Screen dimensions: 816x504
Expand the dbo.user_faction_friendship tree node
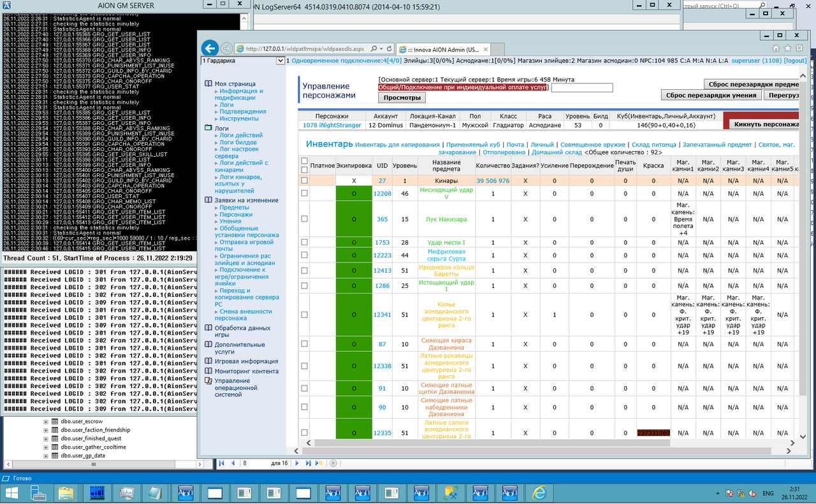click(46, 430)
